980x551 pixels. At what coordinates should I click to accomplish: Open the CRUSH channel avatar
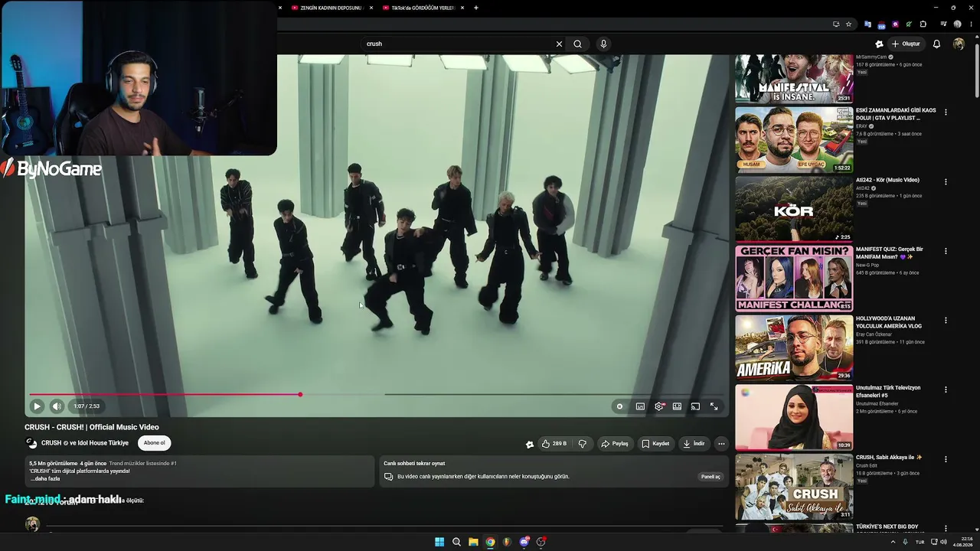(31, 443)
